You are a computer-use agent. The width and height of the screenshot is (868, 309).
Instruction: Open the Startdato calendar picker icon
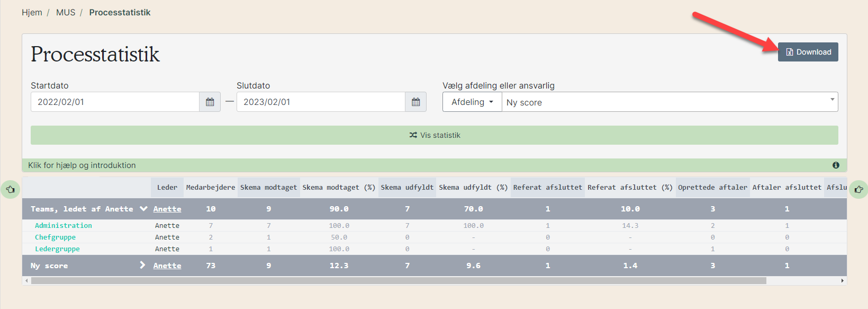coord(210,102)
